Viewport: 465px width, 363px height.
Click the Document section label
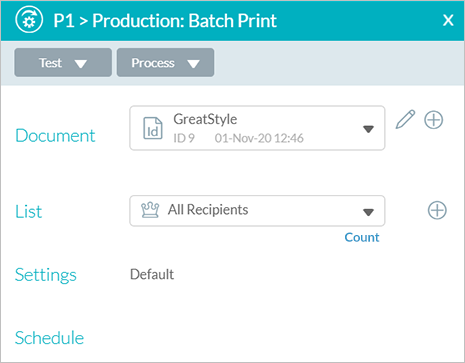(x=55, y=136)
